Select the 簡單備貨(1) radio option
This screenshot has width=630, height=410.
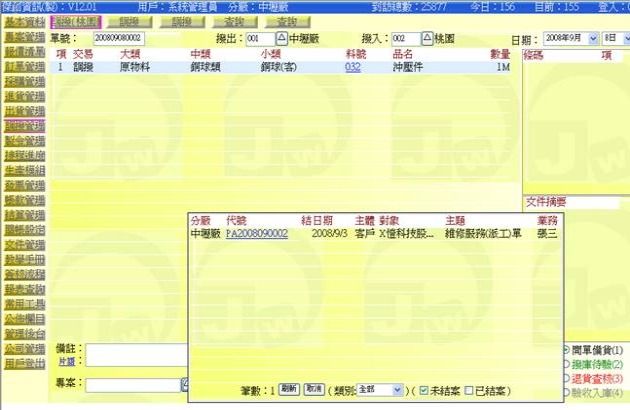pyautogui.click(x=567, y=350)
